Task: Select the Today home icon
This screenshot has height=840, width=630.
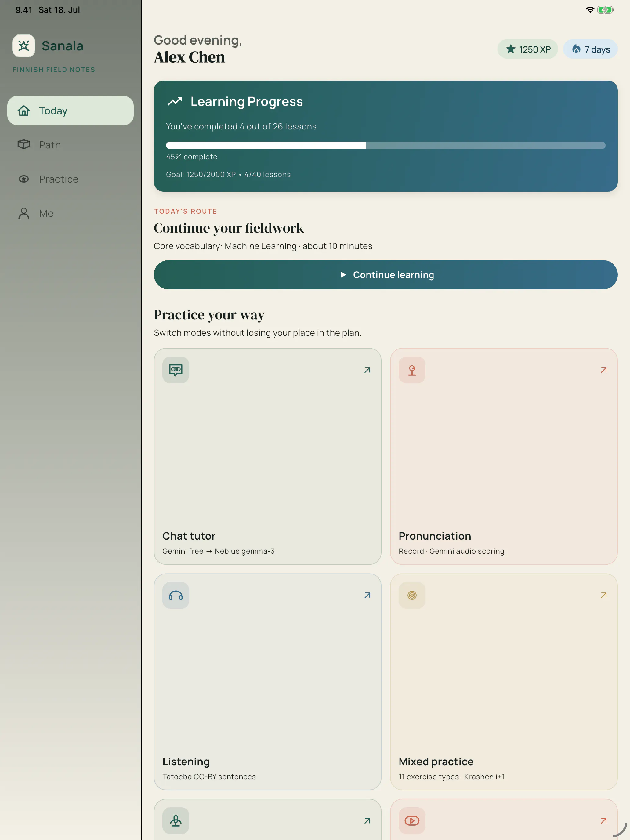Action: point(24,110)
